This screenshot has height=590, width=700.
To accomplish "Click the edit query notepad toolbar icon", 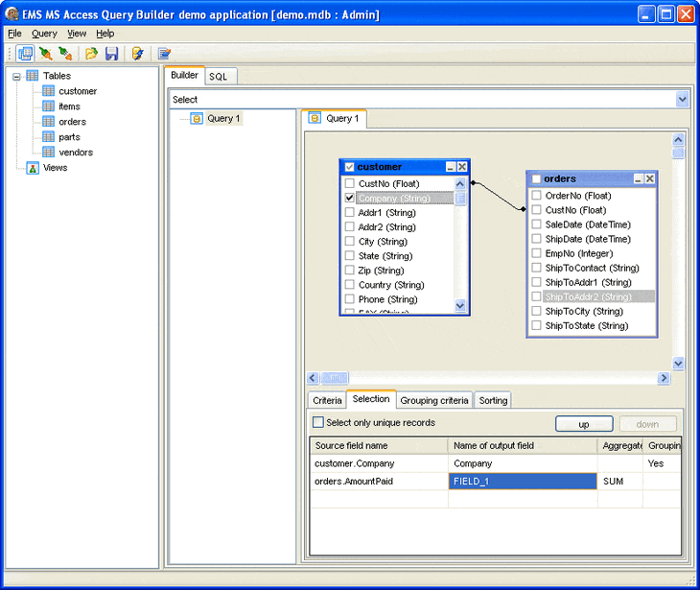I will coord(164,54).
